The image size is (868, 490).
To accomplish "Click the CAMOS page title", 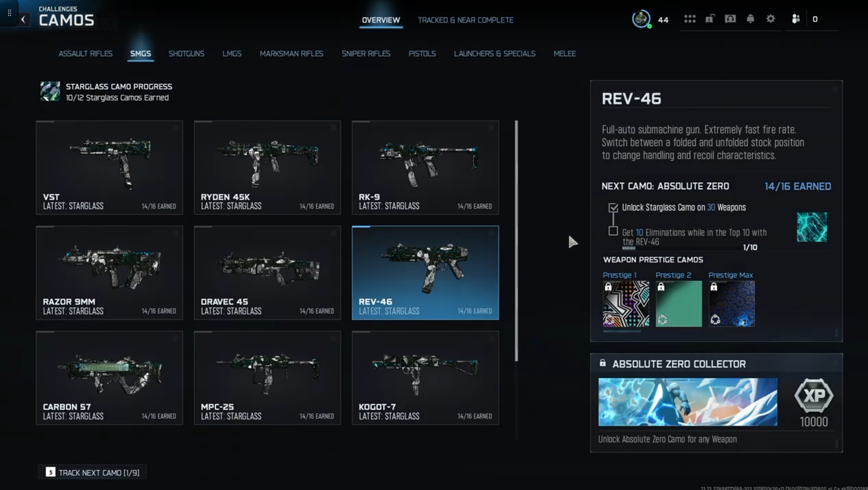I will pos(67,21).
